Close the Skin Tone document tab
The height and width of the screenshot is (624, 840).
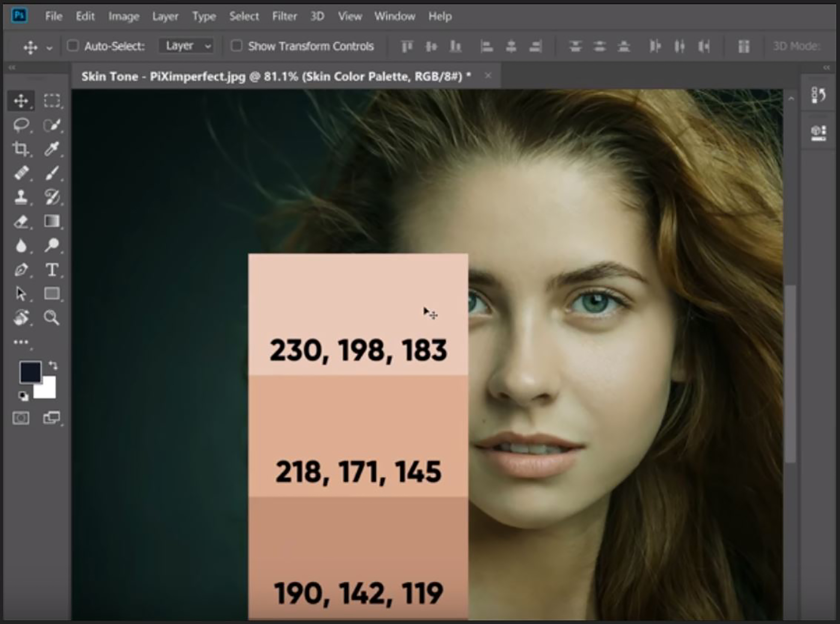(488, 76)
